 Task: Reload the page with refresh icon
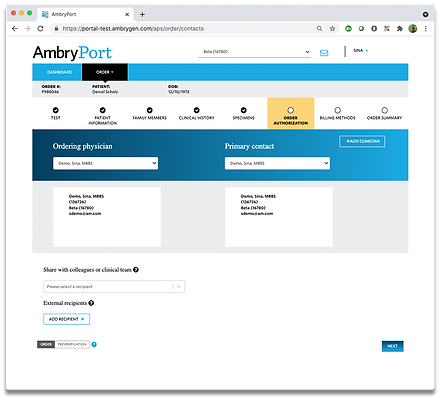click(x=40, y=29)
